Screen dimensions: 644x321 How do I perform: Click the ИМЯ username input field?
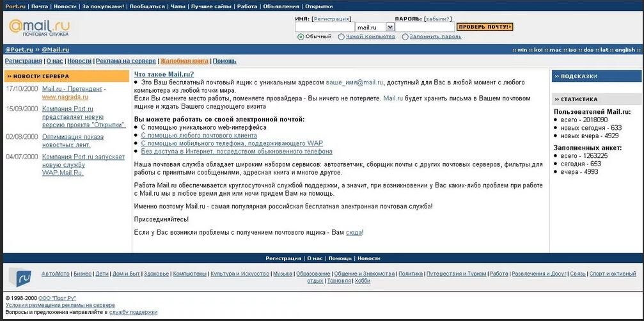(x=325, y=27)
